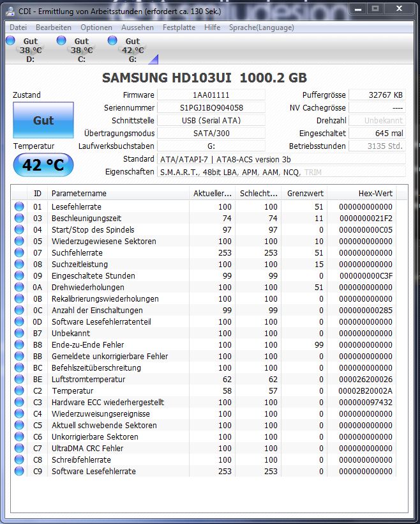The image size is (420, 524).
Task: Click the status orb of Start/Stop des Spindels
Action: (x=19, y=229)
